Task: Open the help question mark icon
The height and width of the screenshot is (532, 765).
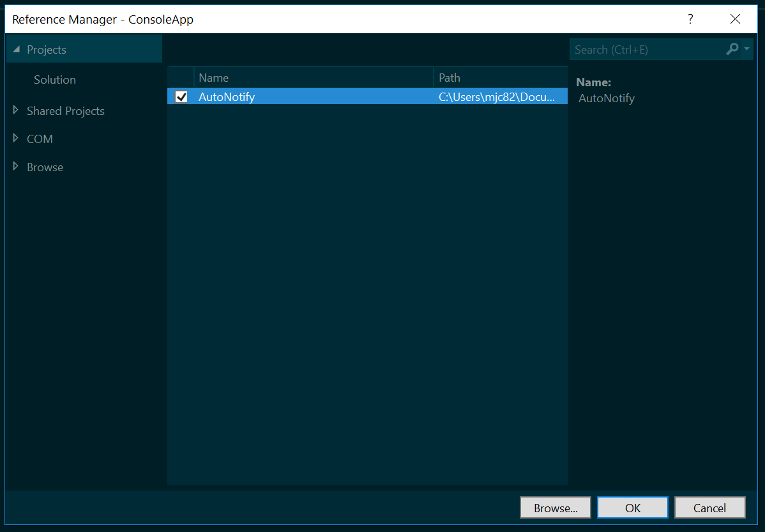Action: click(x=690, y=19)
